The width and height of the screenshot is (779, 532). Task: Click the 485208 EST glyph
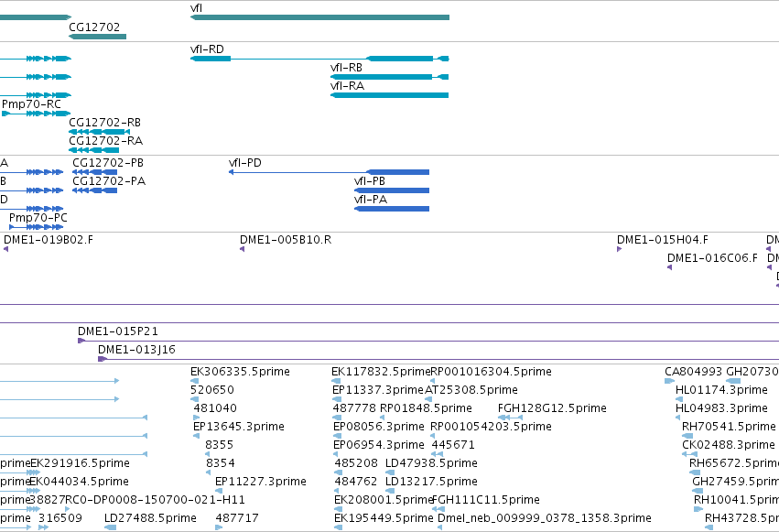click(x=338, y=472)
